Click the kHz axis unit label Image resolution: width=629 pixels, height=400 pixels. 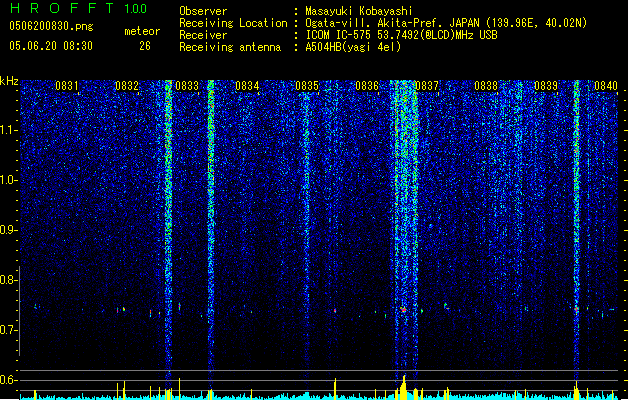[9, 81]
